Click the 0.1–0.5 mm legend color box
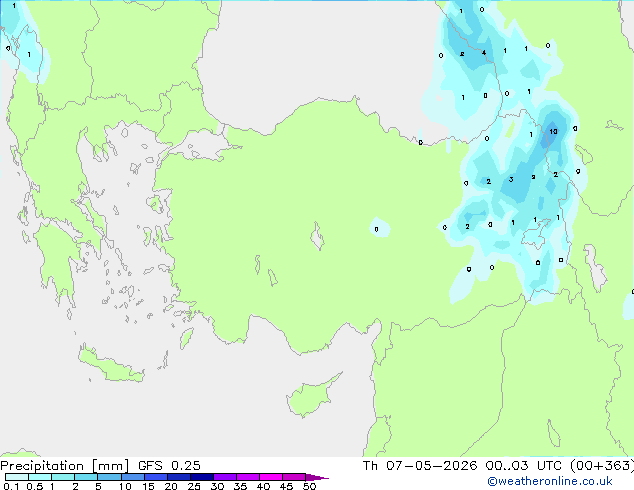This screenshot has width=634, height=490. (17, 477)
